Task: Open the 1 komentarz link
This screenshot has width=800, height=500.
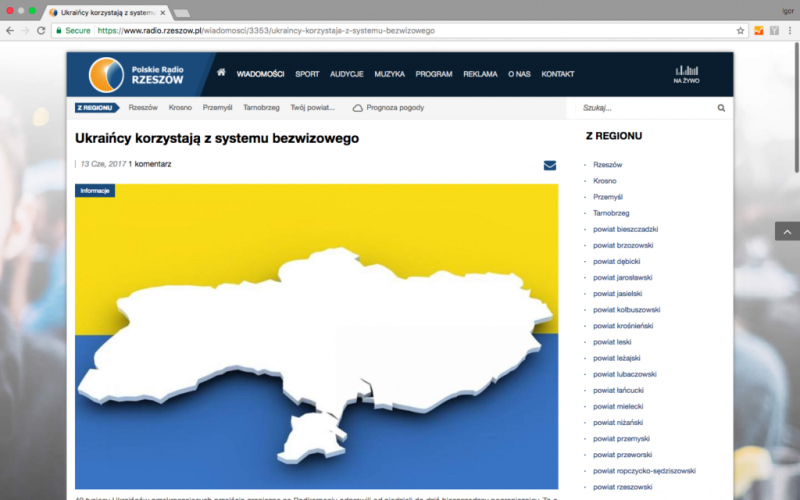Action: (x=150, y=164)
